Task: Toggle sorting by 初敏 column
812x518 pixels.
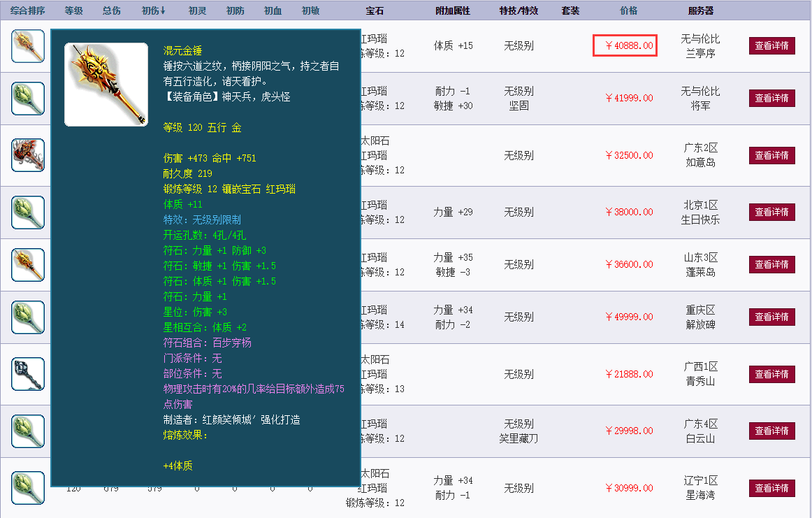Action: tap(310, 10)
